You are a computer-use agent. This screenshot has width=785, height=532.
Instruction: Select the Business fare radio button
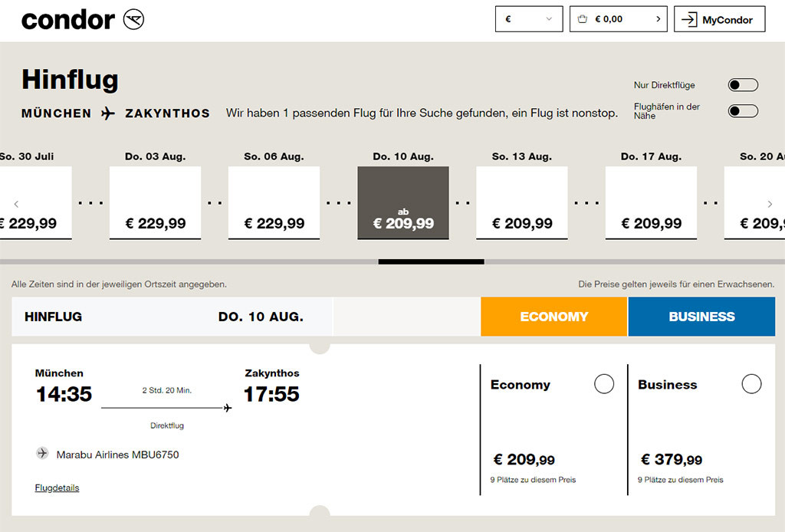(x=751, y=384)
